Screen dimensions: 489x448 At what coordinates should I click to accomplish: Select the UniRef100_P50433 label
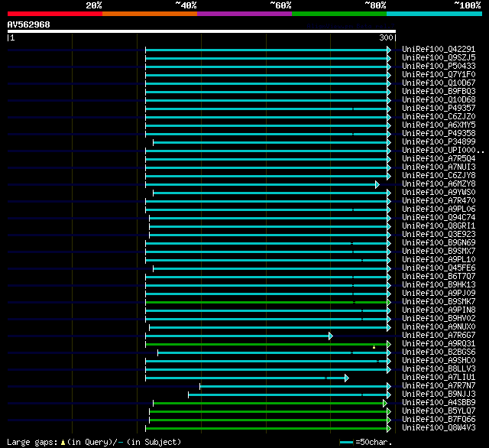tap(439, 67)
